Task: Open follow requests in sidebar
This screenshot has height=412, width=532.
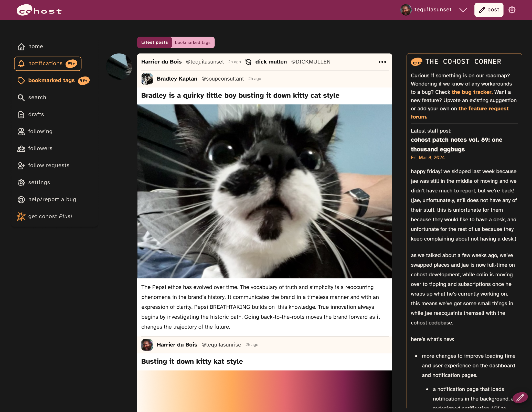Action: click(x=49, y=166)
